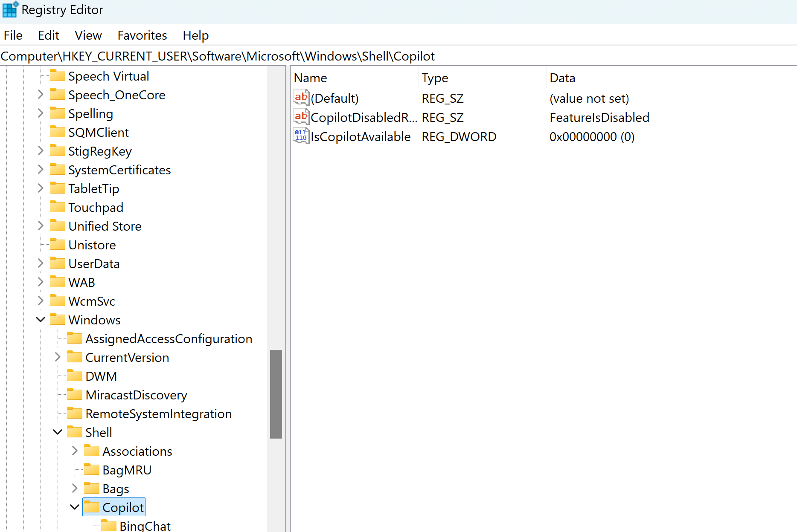The image size is (797, 532).
Task: Select the SystemCertificates key label
Action: point(120,170)
